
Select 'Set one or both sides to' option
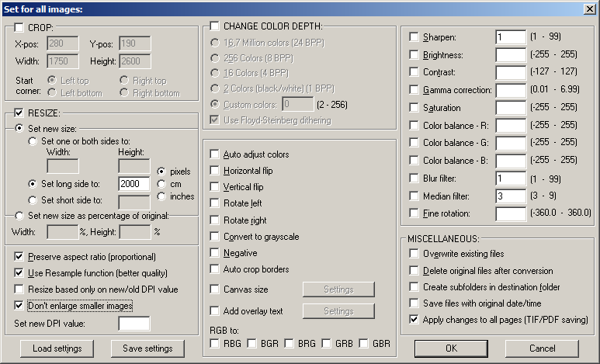[x=33, y=141]
